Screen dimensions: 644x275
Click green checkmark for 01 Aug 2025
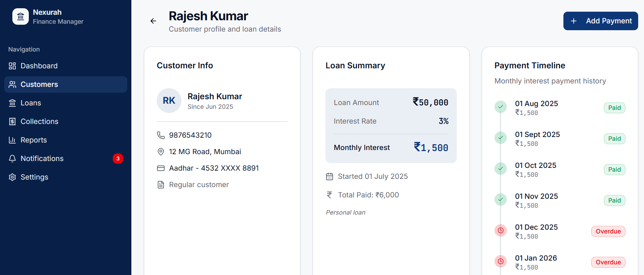click(x=500, y=107)
